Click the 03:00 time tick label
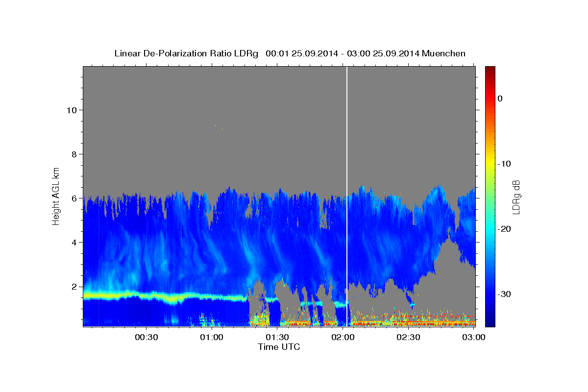The image size is (588, 392). click(474, 337)
